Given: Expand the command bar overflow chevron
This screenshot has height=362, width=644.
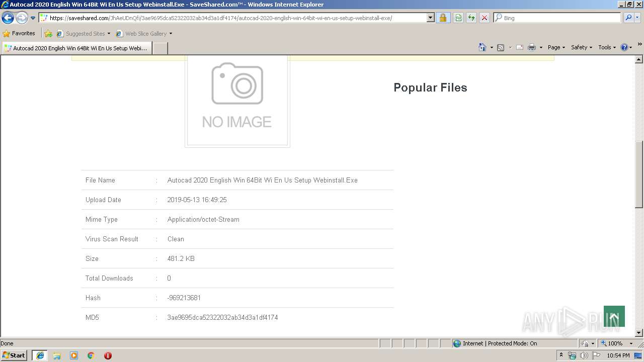Looking at the screenshot, I should point(639,45).
